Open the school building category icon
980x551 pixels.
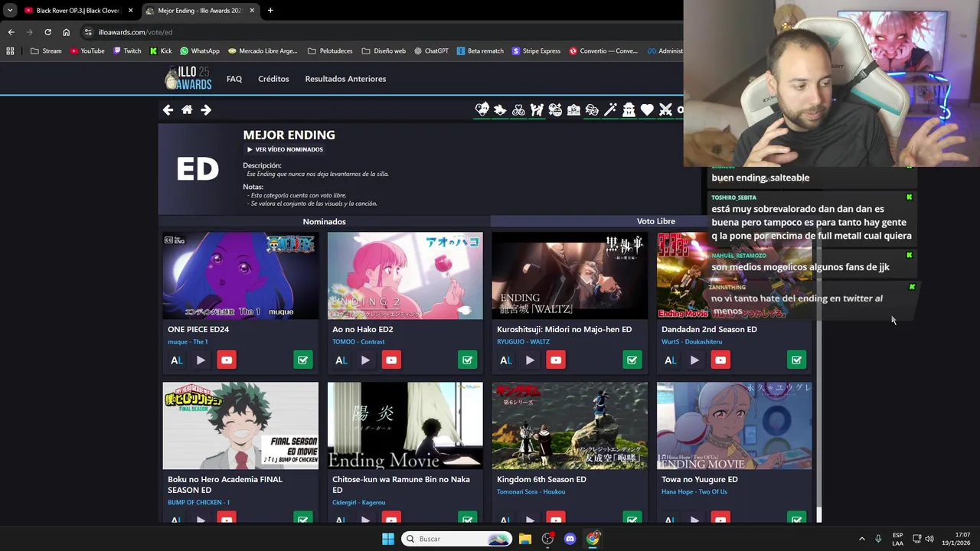(573, 109)
